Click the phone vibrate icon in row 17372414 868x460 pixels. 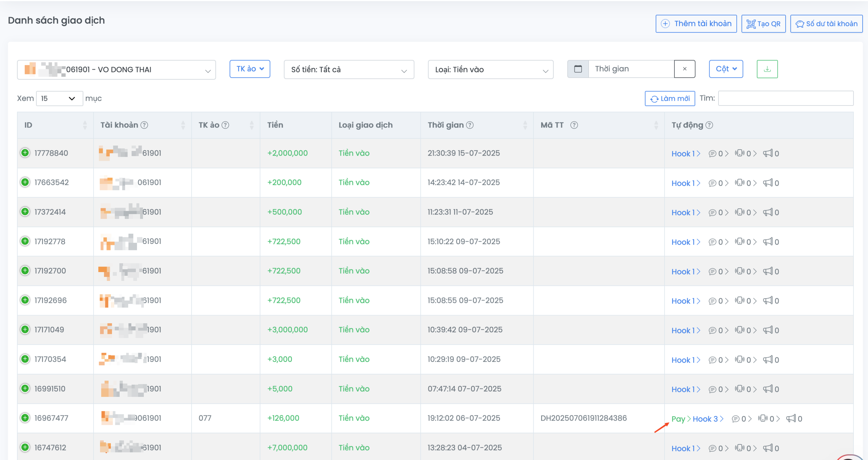coord(740,212)
